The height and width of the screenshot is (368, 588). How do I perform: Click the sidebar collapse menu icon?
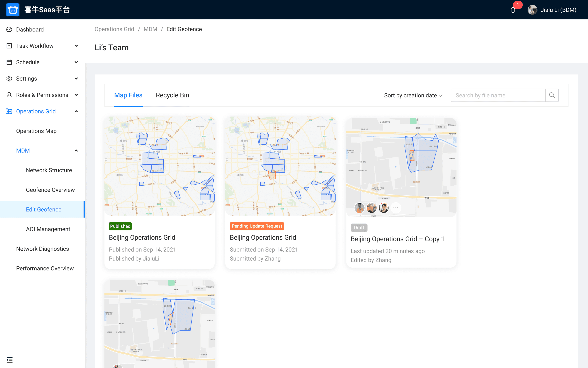pos(10,360)
